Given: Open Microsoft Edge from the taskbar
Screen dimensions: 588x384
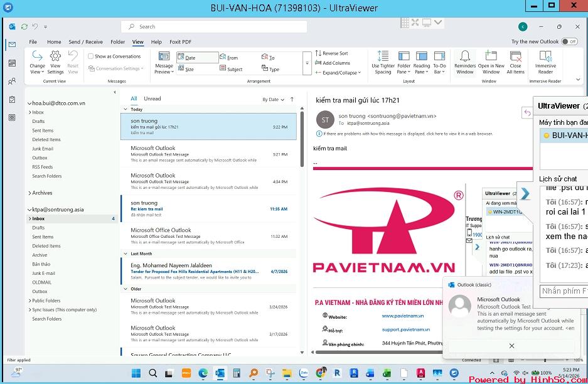Looking at the screenshot, I should [203, 373].
